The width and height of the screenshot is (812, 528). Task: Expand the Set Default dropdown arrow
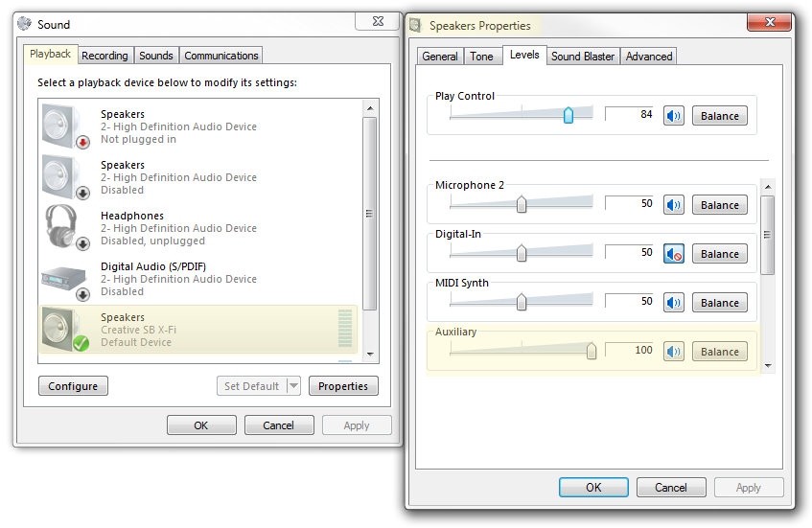tap(293, 385)
